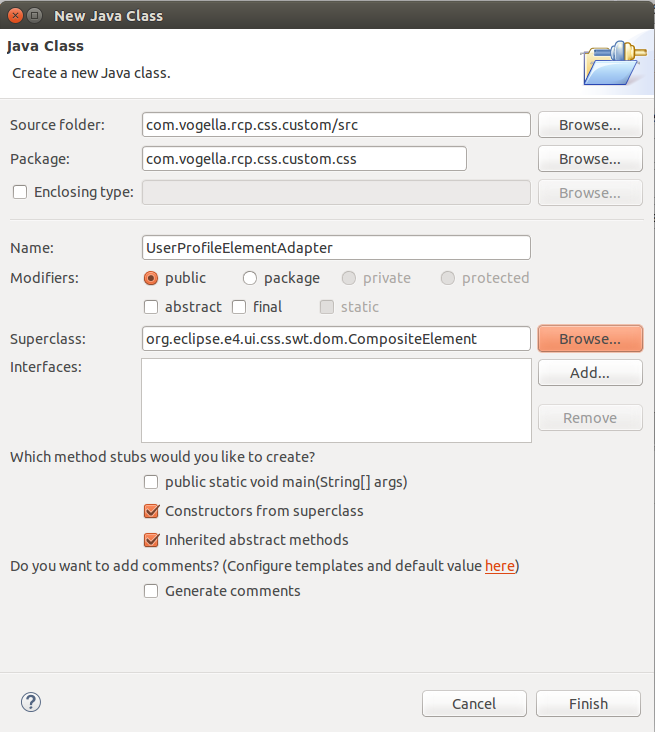655x732 pixels.
Task: Enable public static void main stub
Action: pos(151,482)
